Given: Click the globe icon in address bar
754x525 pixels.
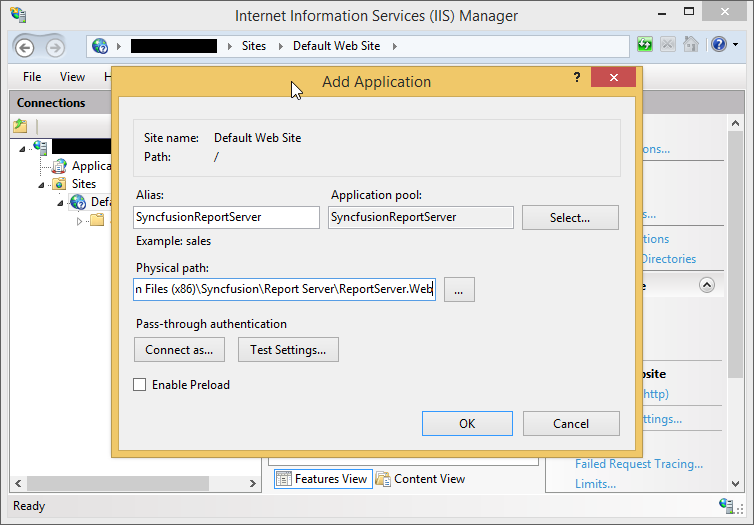Looking at the screenshot, I should [x=100, y=46].
